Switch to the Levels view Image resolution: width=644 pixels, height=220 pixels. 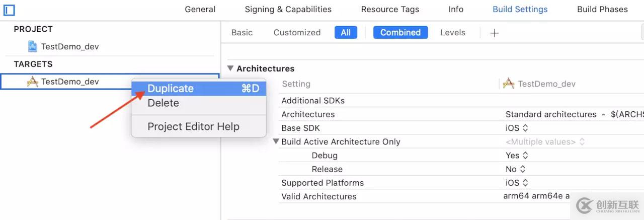pos(453,32)
